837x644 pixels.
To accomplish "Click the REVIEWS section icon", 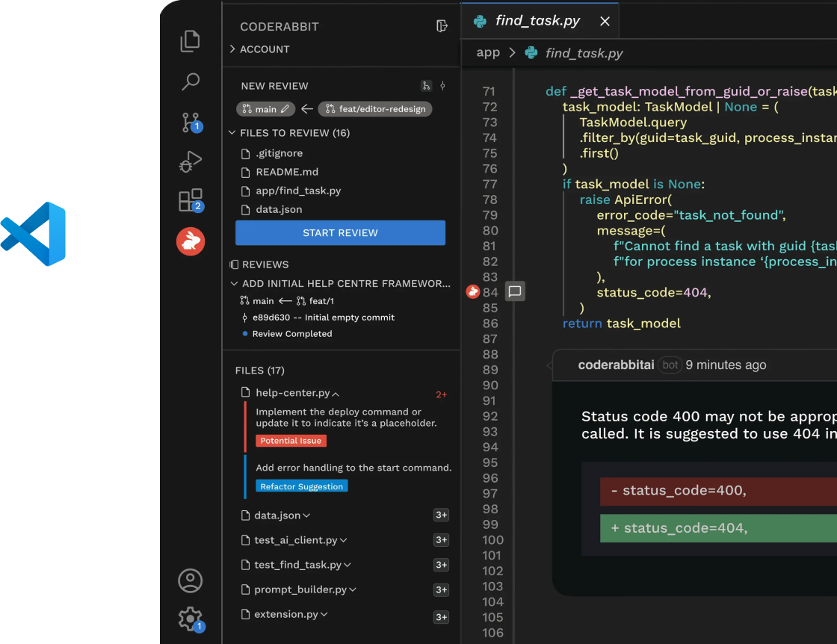I will tap(234, 264).
